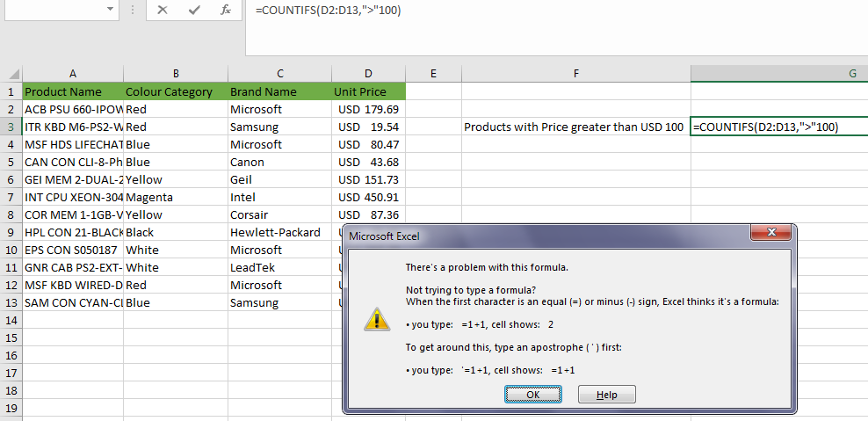Select the Intel brand cell

pyautogui.click(x=280, y=197)
